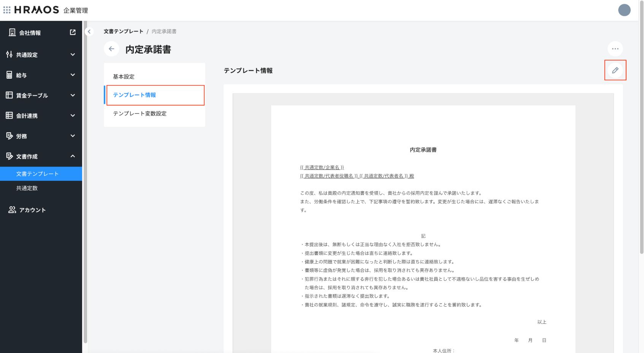Click the 文書テンプレート breadcrumb link
The height and width of the screenshot is (353, 644).
point(124,32)
